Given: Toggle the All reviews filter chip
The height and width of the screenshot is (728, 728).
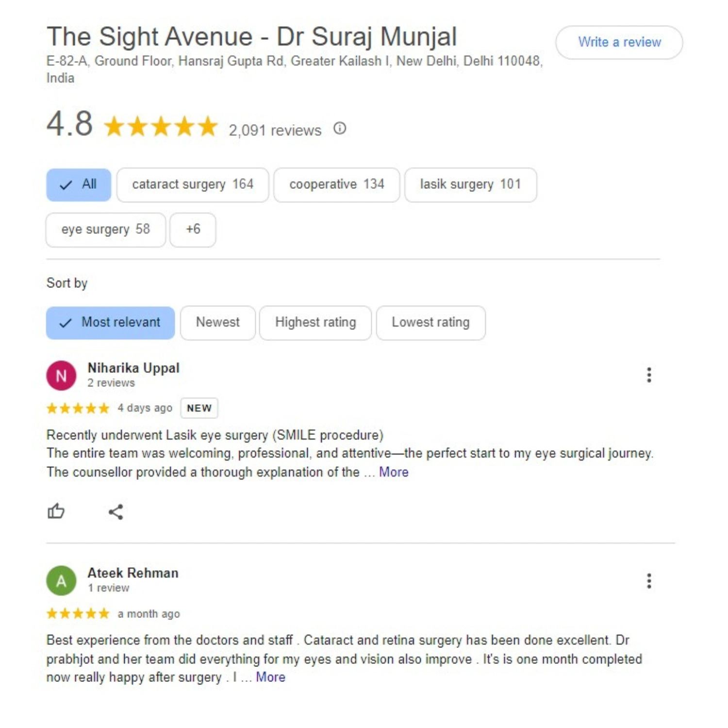Looking at the screenshot, I should point(79,185).
